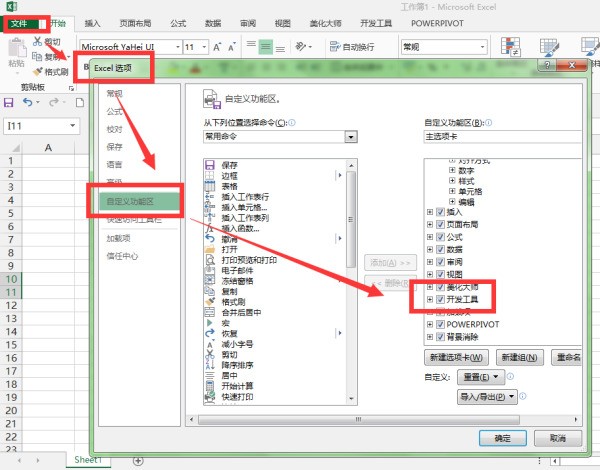The height and width of the screenshot is (470, 600).
Task: Toggle the POWERPIVOT checkbox
Action: coord(440,325)
